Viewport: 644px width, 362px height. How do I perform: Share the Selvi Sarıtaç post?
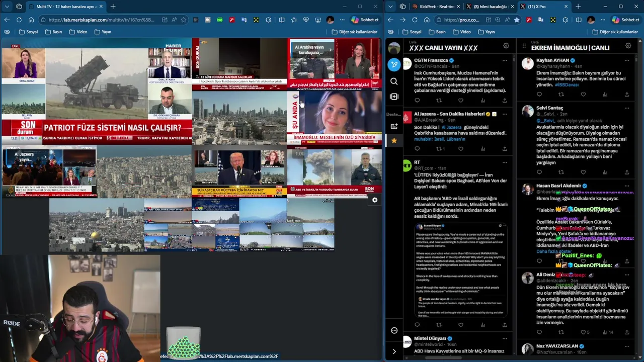[x=627, y=172]
